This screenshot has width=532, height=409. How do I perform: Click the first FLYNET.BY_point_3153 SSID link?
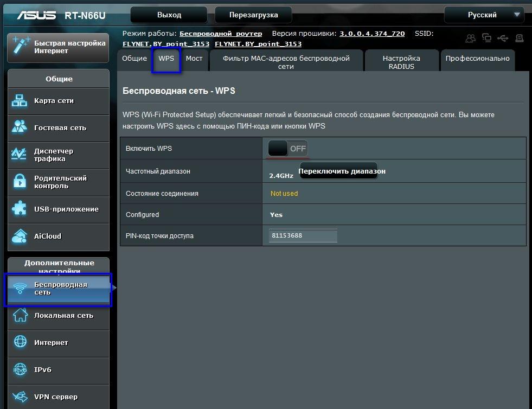point(166,44)
